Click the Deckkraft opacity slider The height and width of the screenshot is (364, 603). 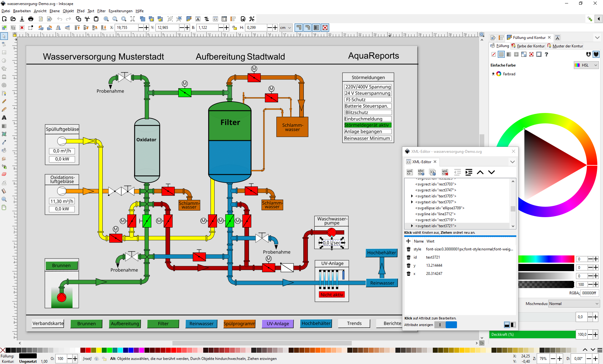point(532,335)
